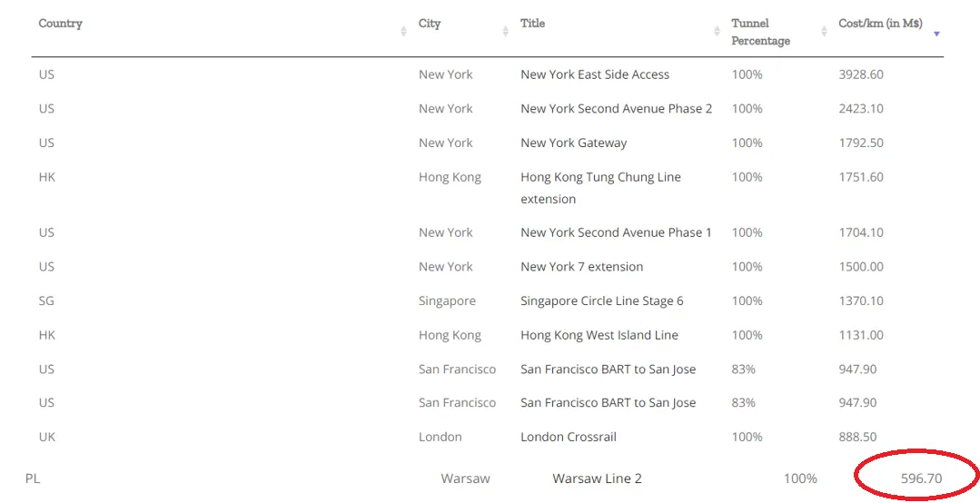Click US code in East Side Access row
Image resolution: width=980 pixels, height=503 pixels.
click(x=46, y=74)
